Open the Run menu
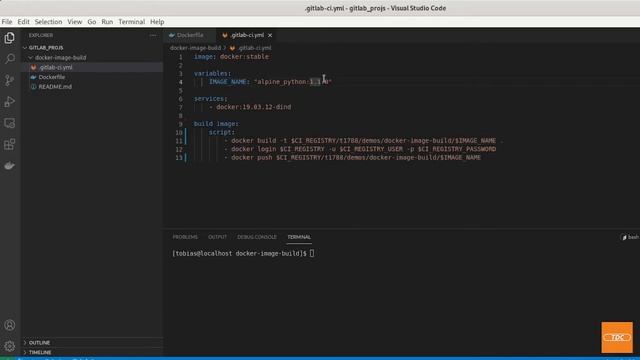This screenshot has width=640, height=360. 107,22
